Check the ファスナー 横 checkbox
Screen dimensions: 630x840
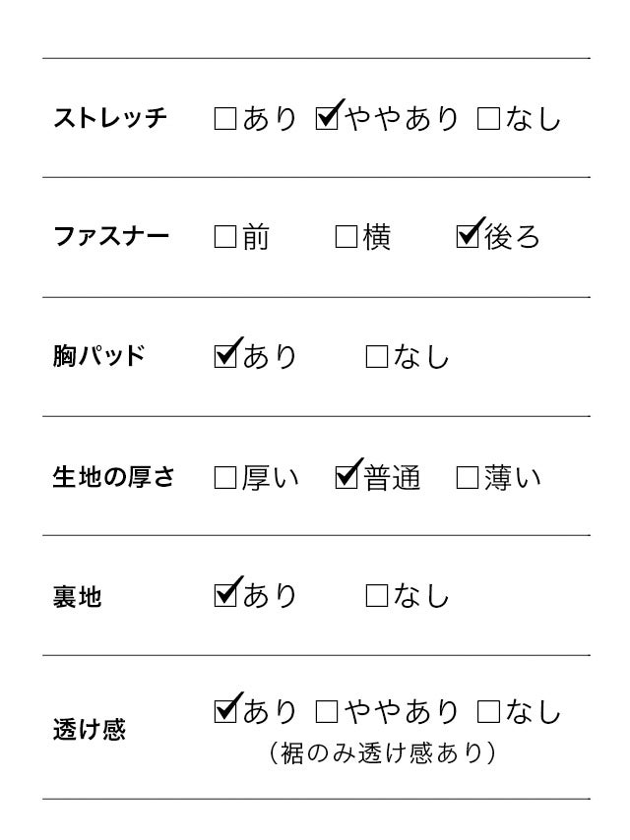pos(346,238)
